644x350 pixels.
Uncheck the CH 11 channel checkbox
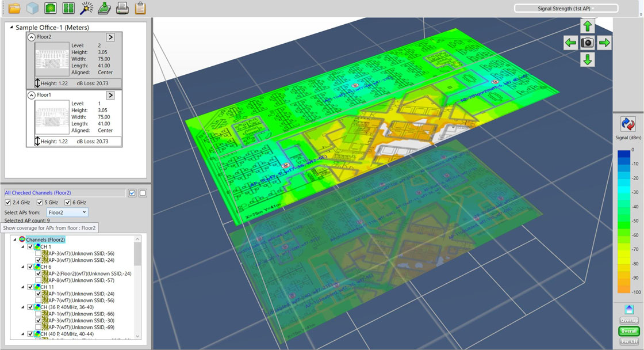tap(31, 287)
